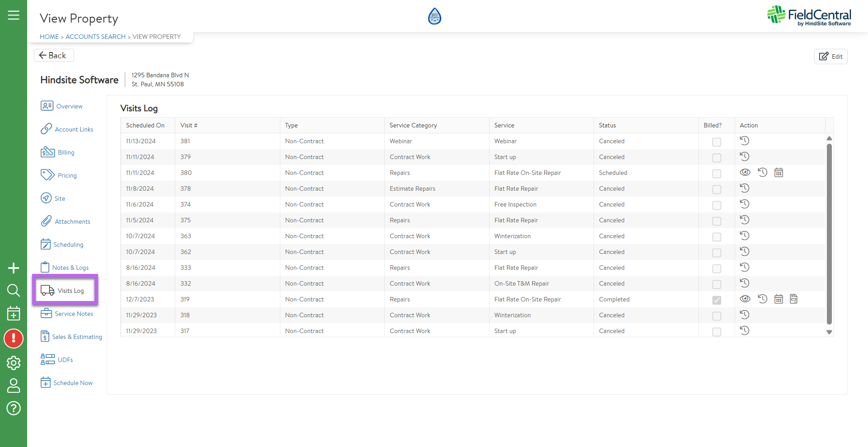Open calendar icon for visit 380
The image size is (868, 447).
[x=778, y=173]
